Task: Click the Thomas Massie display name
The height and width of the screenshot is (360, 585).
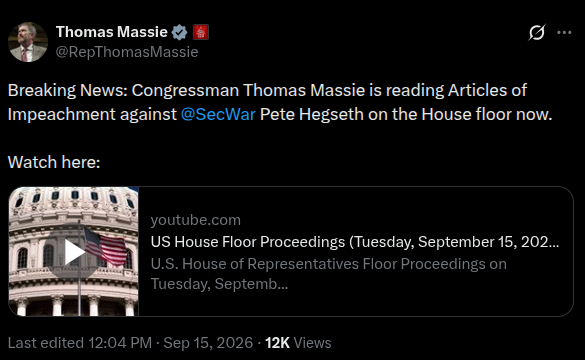Action: coord(112,32)
